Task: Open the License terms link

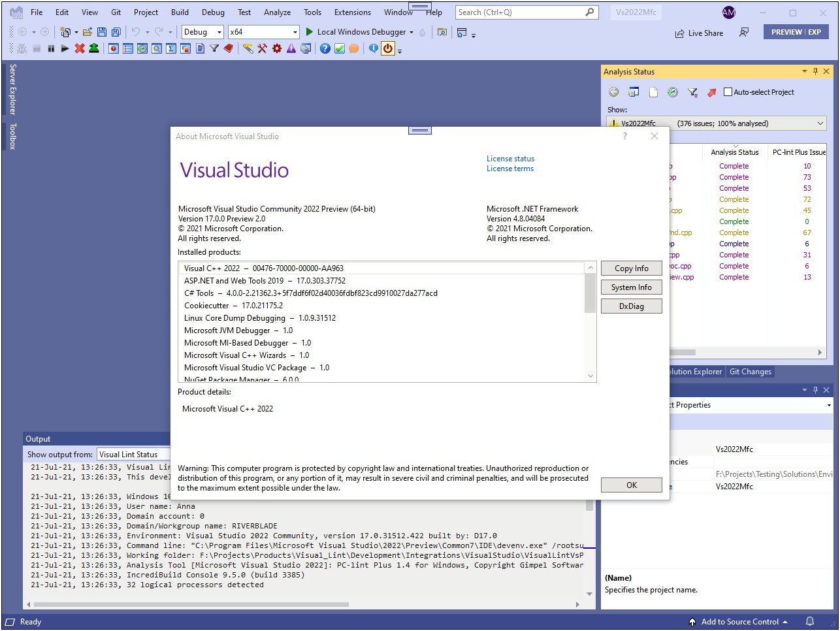Action: coord(510,169)
